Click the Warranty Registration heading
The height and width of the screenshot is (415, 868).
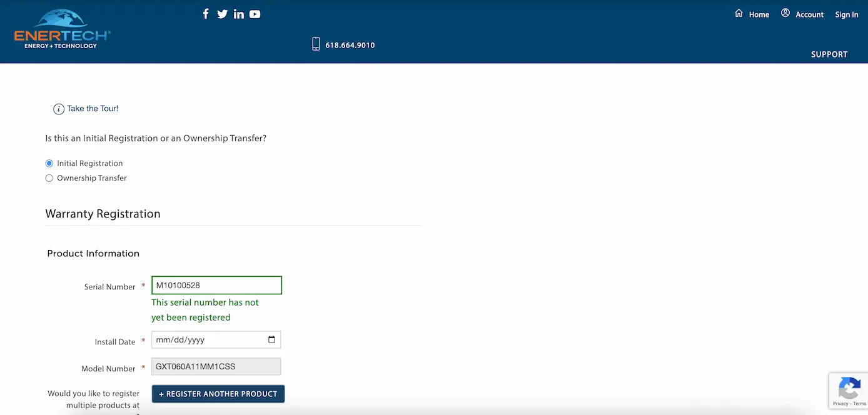coord(103,214)
